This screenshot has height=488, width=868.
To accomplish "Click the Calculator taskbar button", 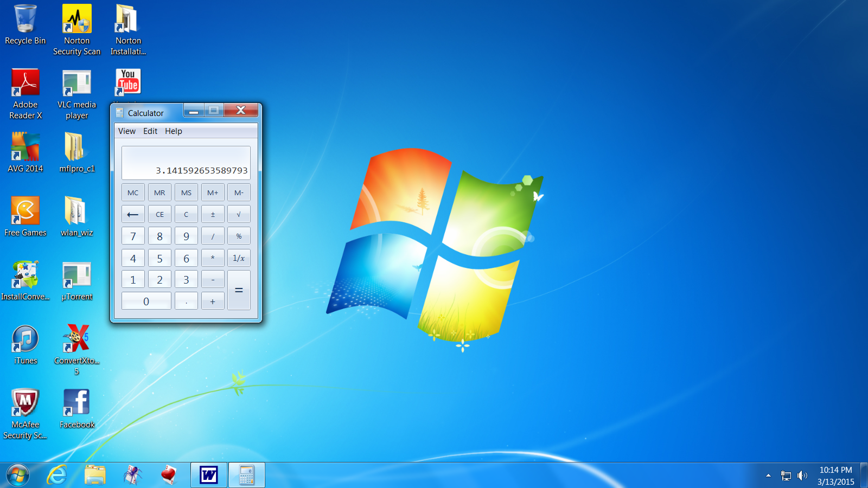I will coord(247,476).
